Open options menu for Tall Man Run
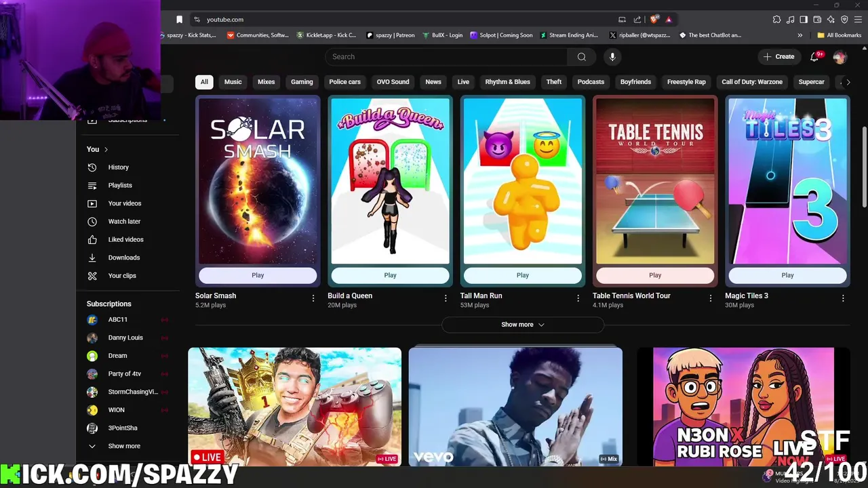The image size is (868, 488). coord(578,298)
